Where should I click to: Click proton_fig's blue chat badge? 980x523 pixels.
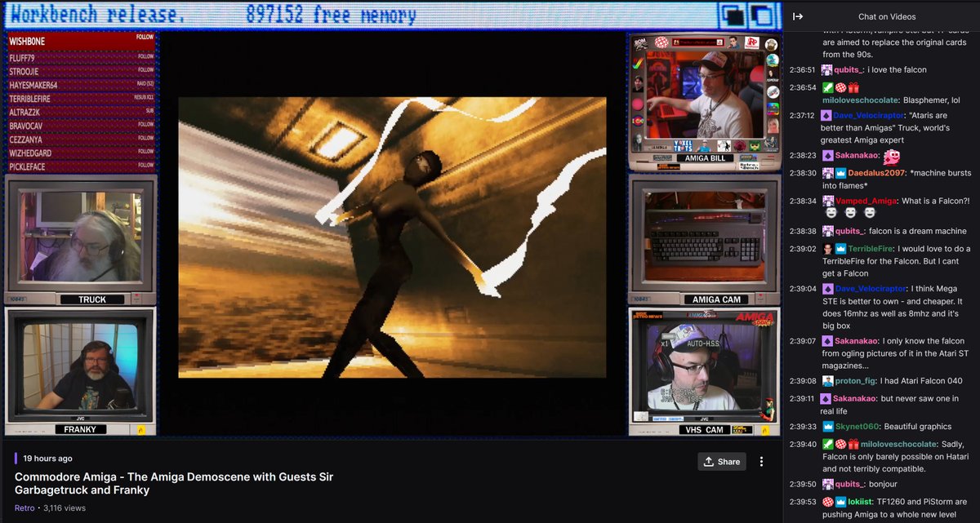[828, 380]
